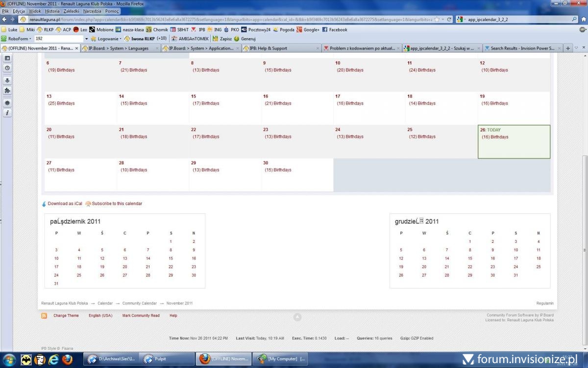Open the (25) Birthdays entry on the 13th
This screenshot has width=588, height=368.
coord(61,104)
